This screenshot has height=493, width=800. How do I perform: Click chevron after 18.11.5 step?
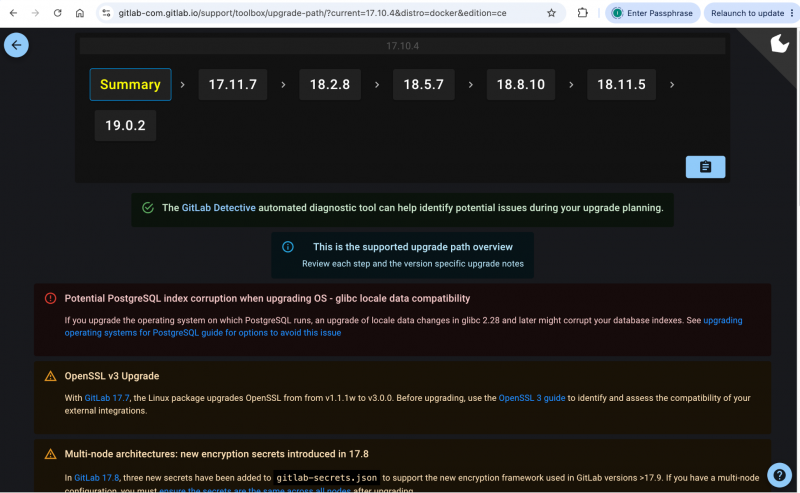coord(672,85)
